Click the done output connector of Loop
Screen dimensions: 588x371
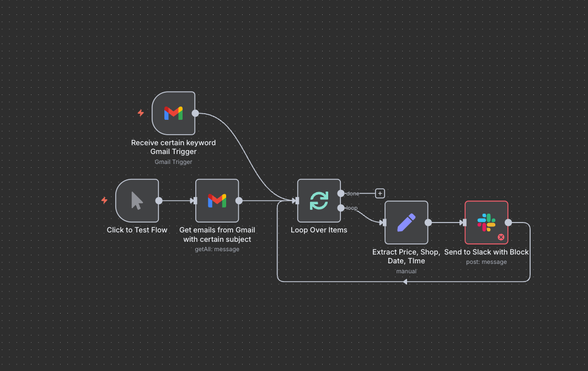point(341,193)
